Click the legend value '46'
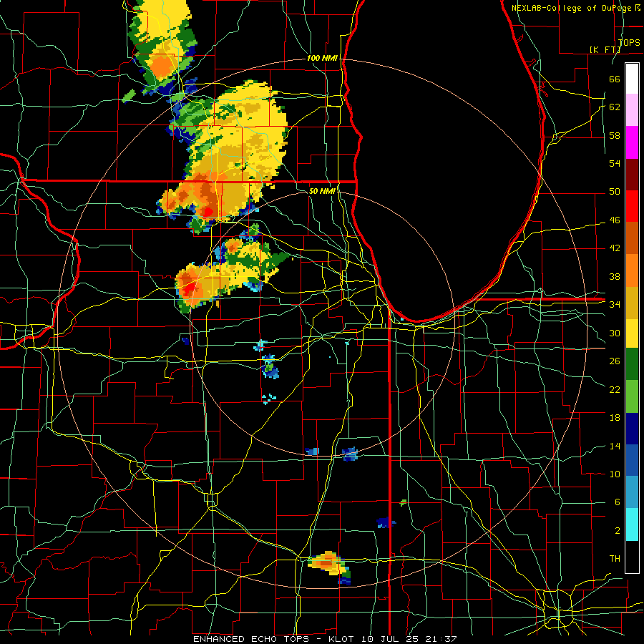This screenshot has width=644, height=644. 615,220
